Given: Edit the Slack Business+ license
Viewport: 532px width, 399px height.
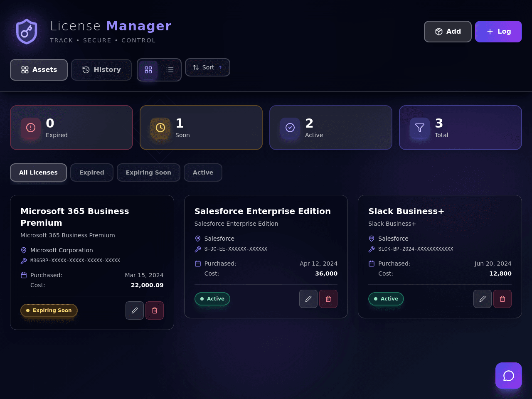Looking at the screenshot, I should (x=483, y=299).
